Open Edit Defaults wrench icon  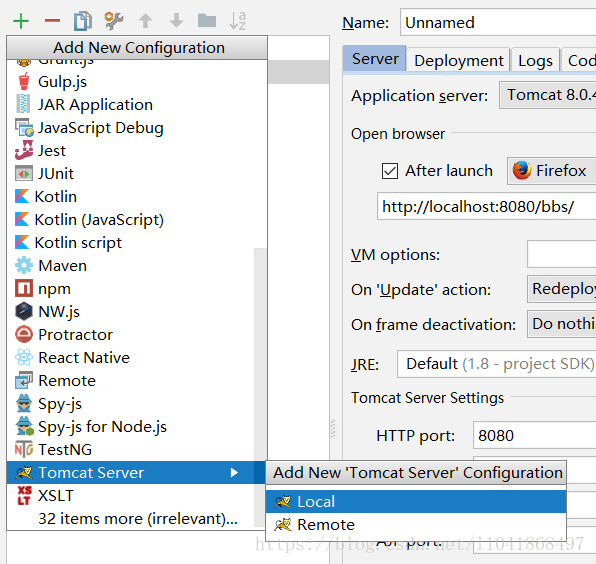[x=114, y=21]
